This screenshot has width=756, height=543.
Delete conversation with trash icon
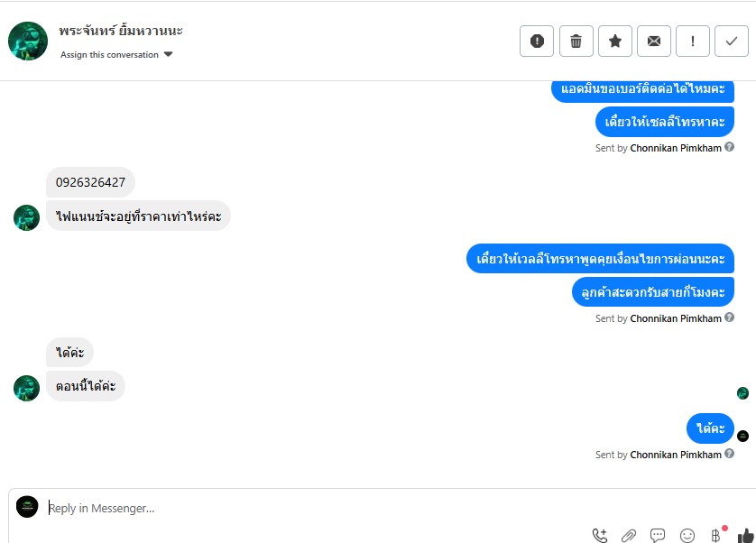tap(576, 41)
